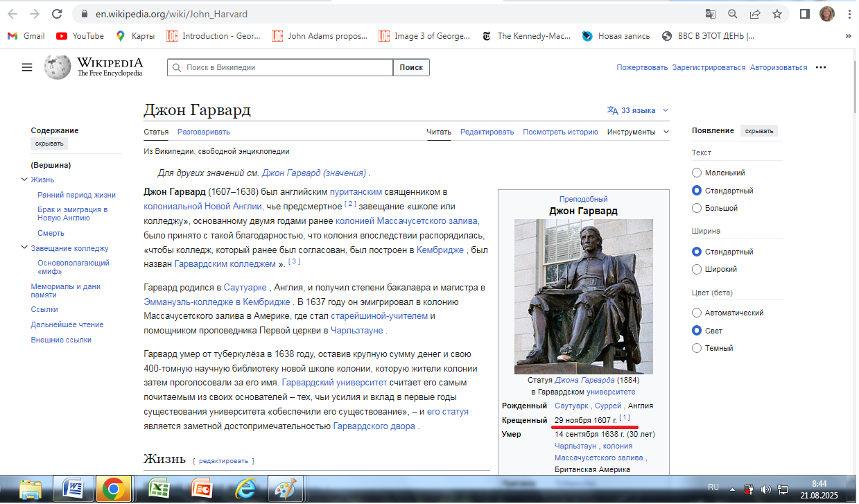Open the Introduction - Geor... bookmark
This screenshot has width=859, height=504.
point(213,36)
